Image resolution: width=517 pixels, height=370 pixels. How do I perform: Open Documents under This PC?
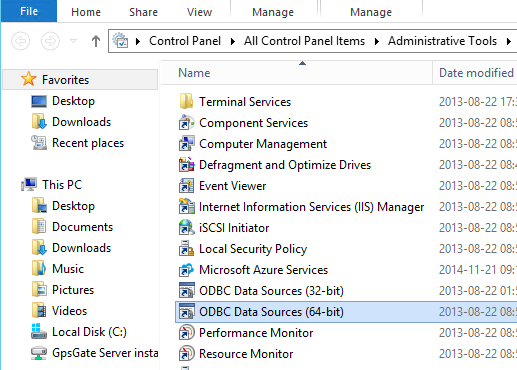[x=82, y=227]
